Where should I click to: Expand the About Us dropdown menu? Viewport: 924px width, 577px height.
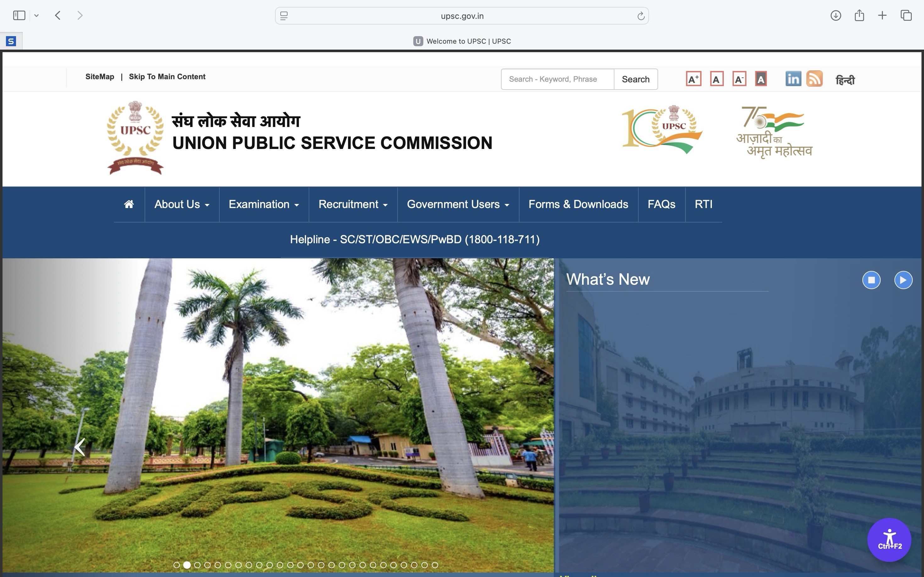[182, 204]
